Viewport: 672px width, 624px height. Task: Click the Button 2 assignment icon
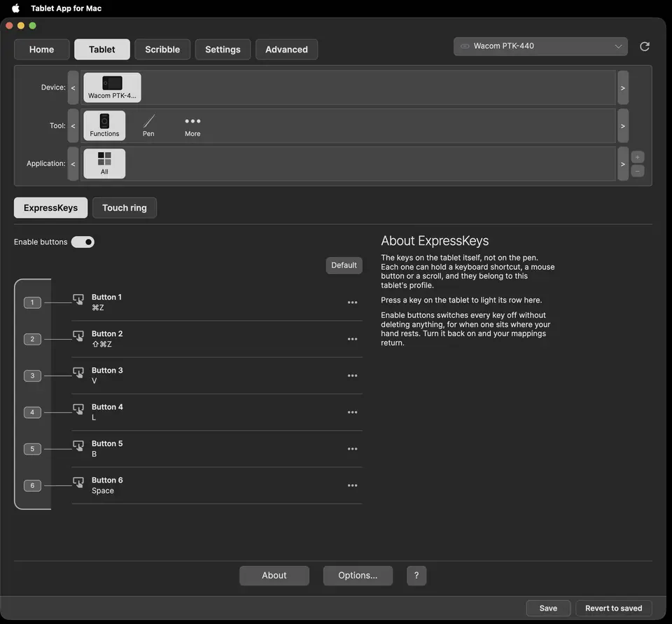pos(78,335)
